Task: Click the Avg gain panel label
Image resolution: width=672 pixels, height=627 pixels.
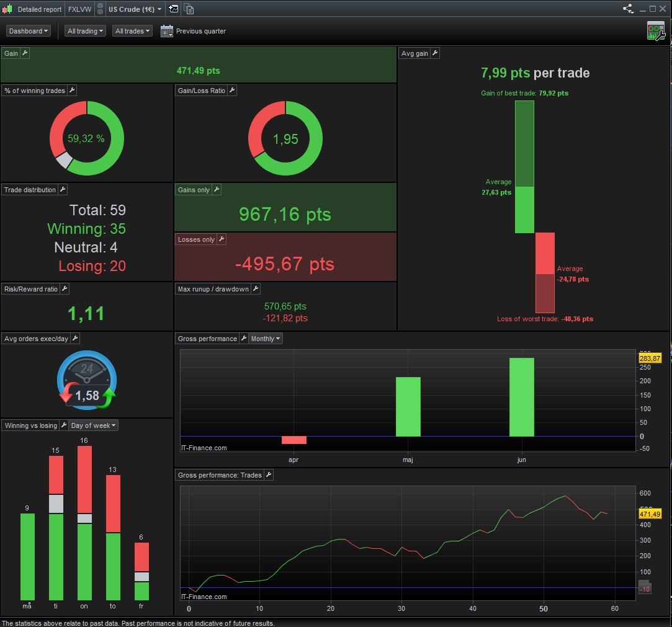Action: tap(414, 53)
